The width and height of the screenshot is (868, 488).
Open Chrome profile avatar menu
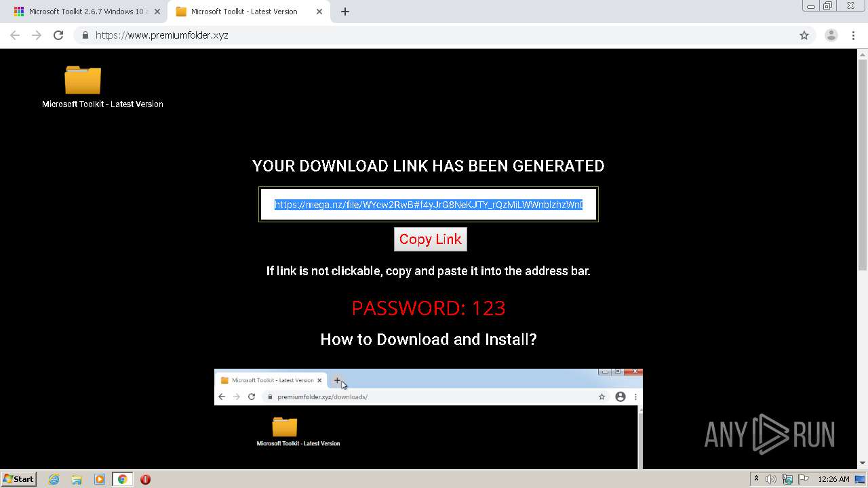point(831,35)
